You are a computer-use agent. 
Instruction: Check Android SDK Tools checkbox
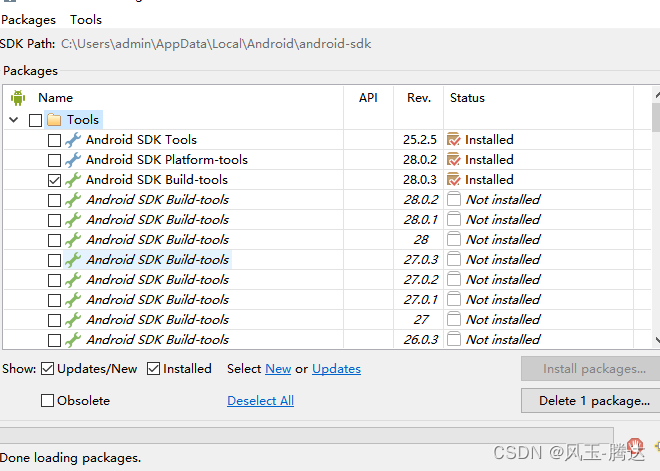(54, 141)
